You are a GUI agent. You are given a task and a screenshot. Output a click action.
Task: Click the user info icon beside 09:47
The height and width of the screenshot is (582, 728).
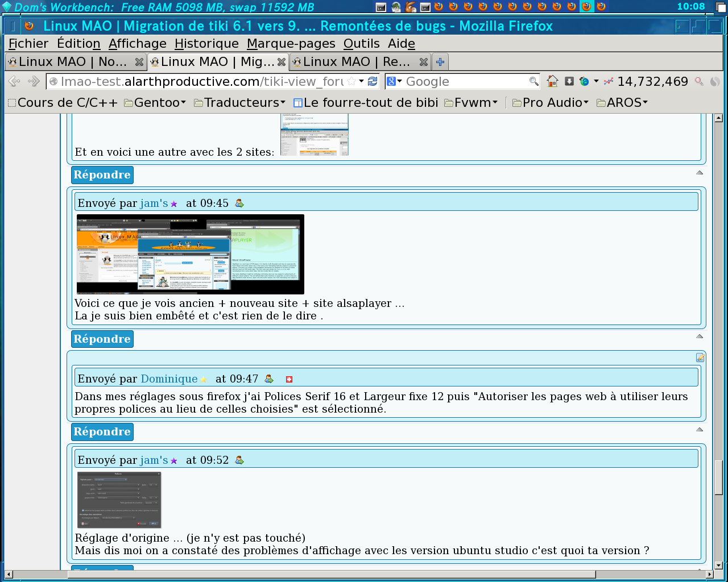[269, 379]
